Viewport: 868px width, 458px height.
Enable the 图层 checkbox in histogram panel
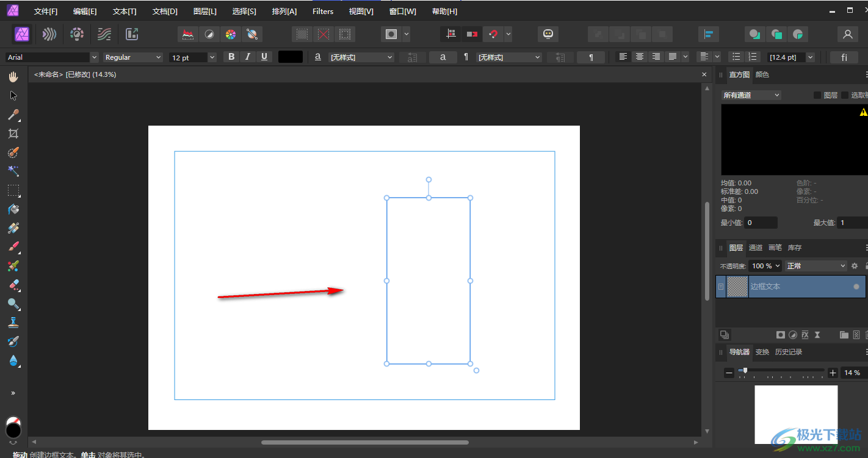pyautogui.click(x=817, y=95)
